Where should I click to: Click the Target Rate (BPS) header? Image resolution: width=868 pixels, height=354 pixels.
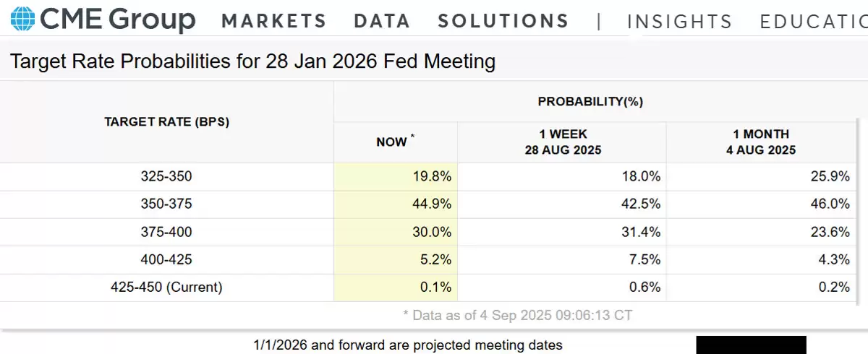click(x=166, y=122)
